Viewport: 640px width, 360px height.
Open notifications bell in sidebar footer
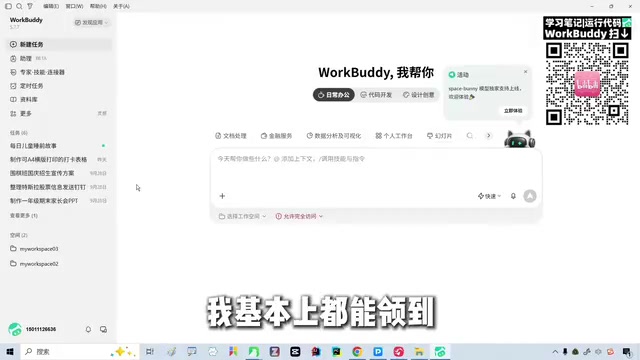click(88, 329)
